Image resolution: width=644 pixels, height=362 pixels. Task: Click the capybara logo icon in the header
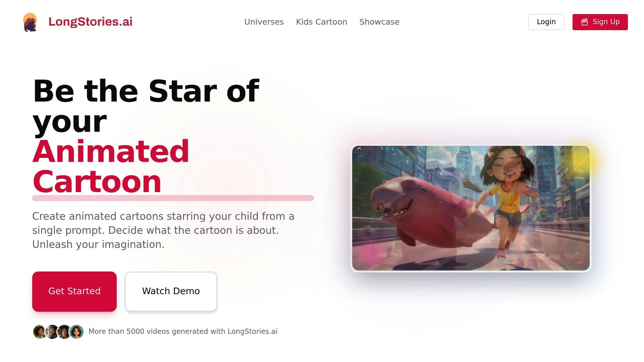pyautogui.click(x=30, y=22)
